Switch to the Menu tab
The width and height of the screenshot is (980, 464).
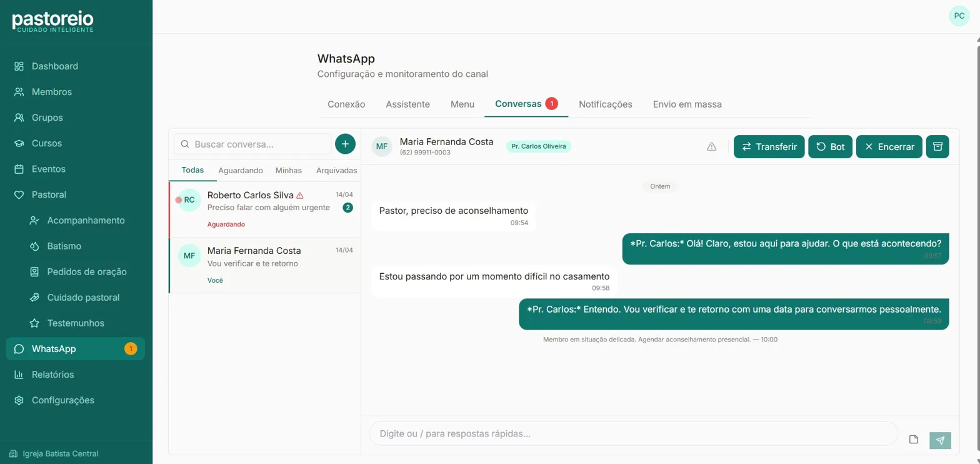click(462, 104)
